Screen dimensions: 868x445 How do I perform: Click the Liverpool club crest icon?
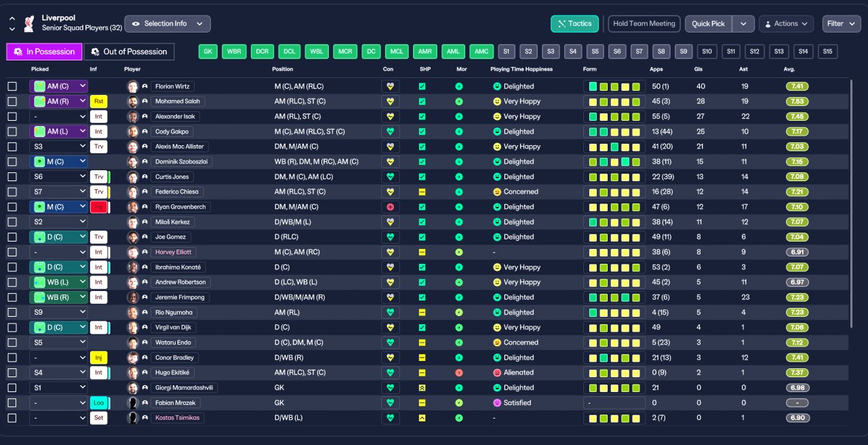pyautogui.click(x=28, y=24)
